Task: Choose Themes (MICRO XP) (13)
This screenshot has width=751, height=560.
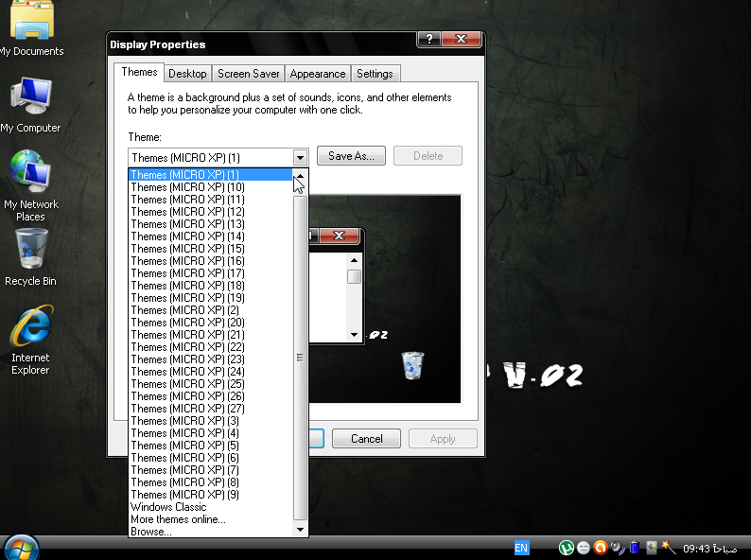Action: (x=211, y=223)
